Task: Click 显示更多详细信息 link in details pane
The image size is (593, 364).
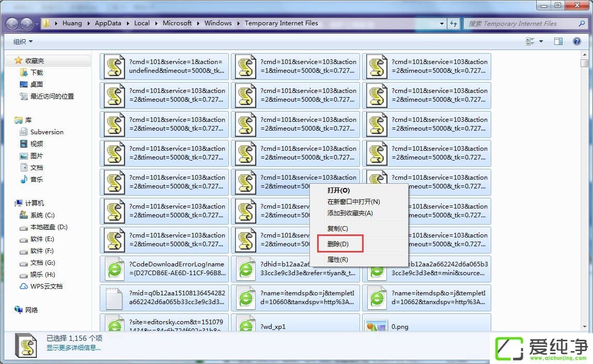Action: pyautogui.click(x=73, y=347)
